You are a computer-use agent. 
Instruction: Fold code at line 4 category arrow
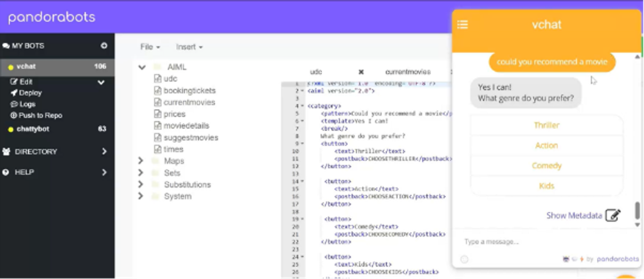pyautogui.click(x=302, y=106)
